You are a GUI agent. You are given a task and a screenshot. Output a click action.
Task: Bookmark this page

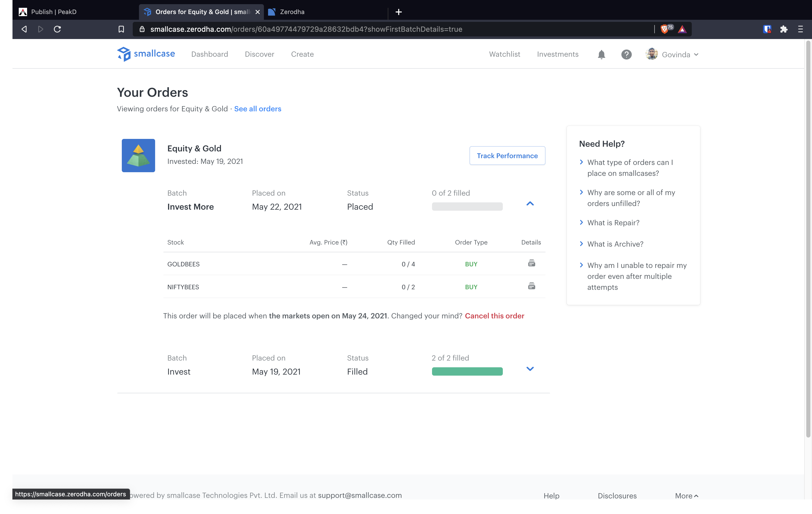click(x=121, y=29)
